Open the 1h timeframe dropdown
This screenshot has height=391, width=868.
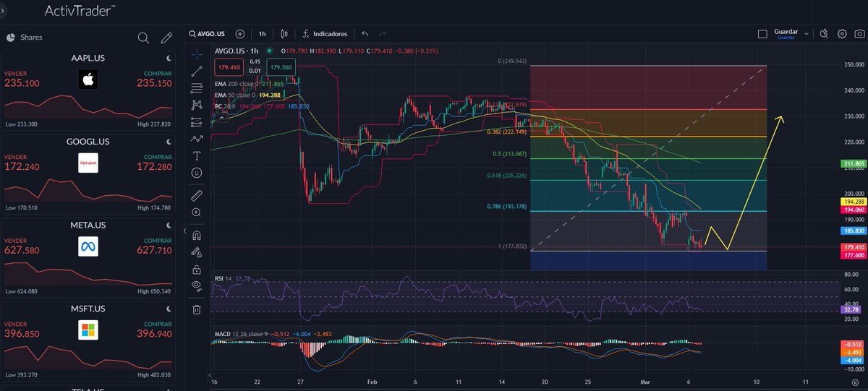point(263,34)
